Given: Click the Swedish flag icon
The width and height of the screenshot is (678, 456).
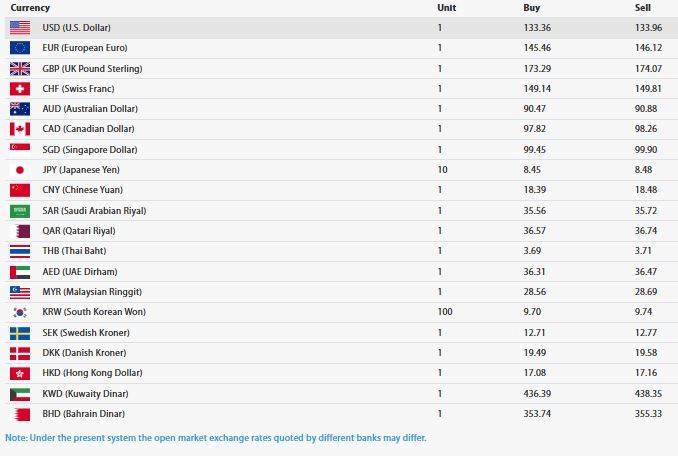Looking at the screenshot, I should point(20,333).
